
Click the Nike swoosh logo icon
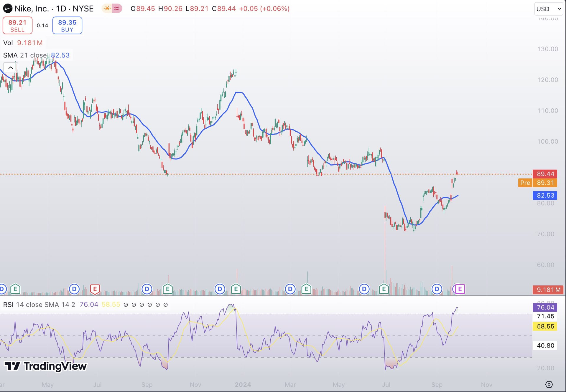[8, 9]
